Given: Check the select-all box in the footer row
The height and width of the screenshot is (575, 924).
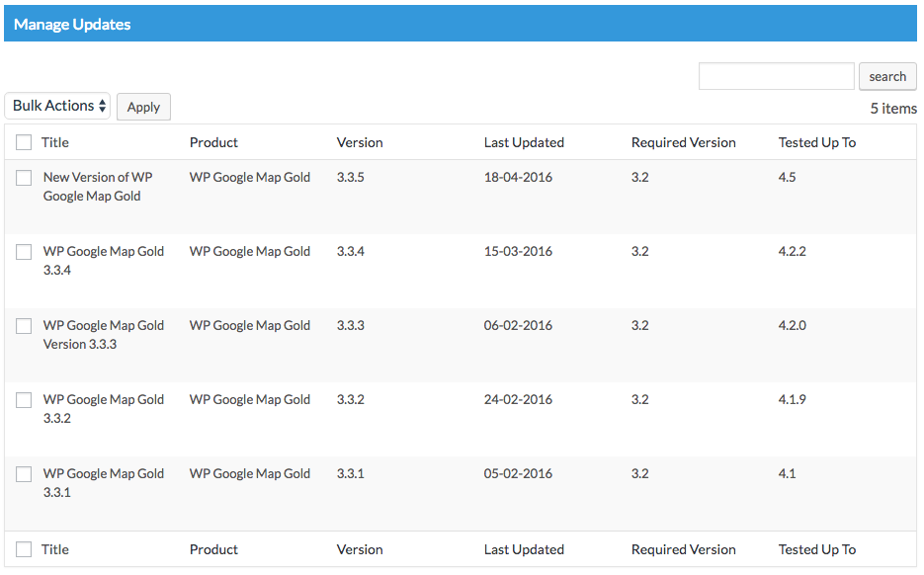Looking at the screenshot, I should 24,549.
